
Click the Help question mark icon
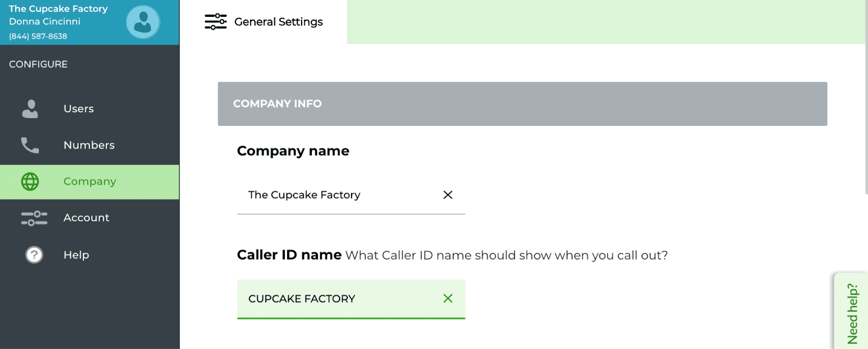click(x=34, y=255)
